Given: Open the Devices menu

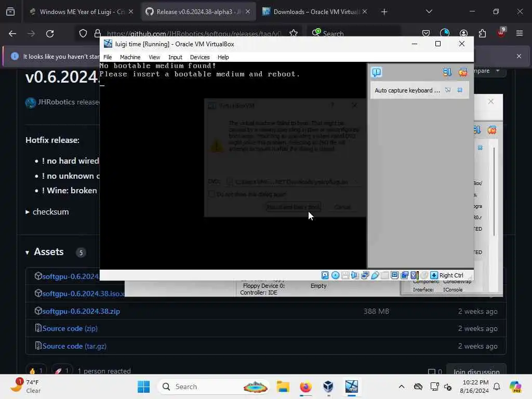Looking at the screenshot, I should (200, 57).
